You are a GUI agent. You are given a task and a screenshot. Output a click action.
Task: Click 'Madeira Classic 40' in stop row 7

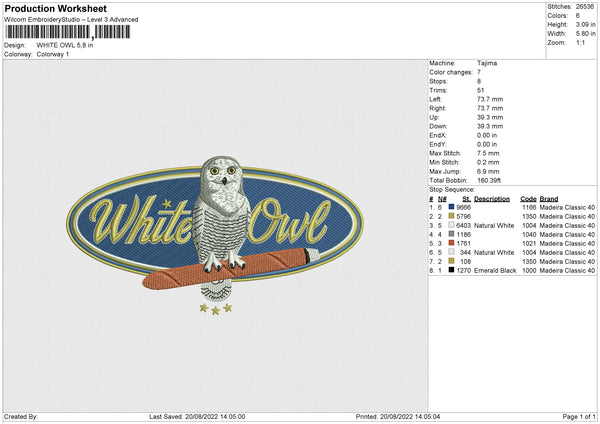pyautogui.click(x=567, y=261)
